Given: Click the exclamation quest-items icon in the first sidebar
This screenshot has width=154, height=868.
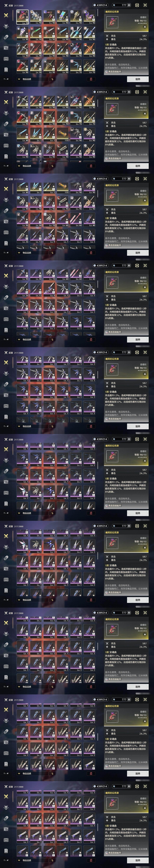Looking at the screenshot, I should click(6, 69).
